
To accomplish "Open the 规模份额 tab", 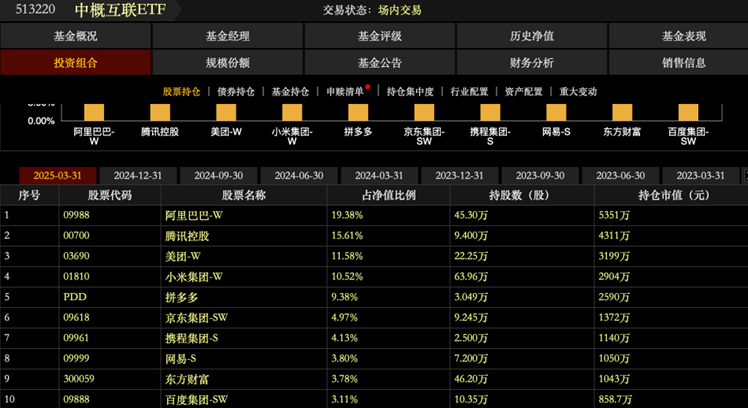I will (x=228, y=63).
